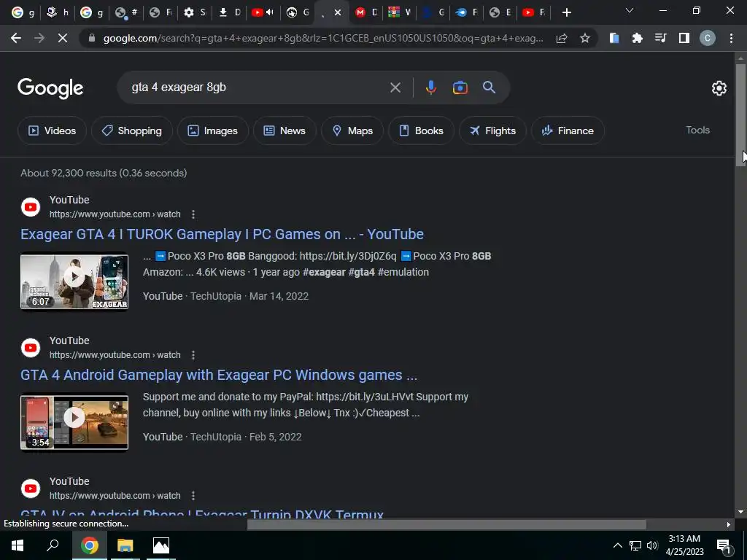Open Windows Start menu
This screenshot has height=560, width=747.
[18, 545]
